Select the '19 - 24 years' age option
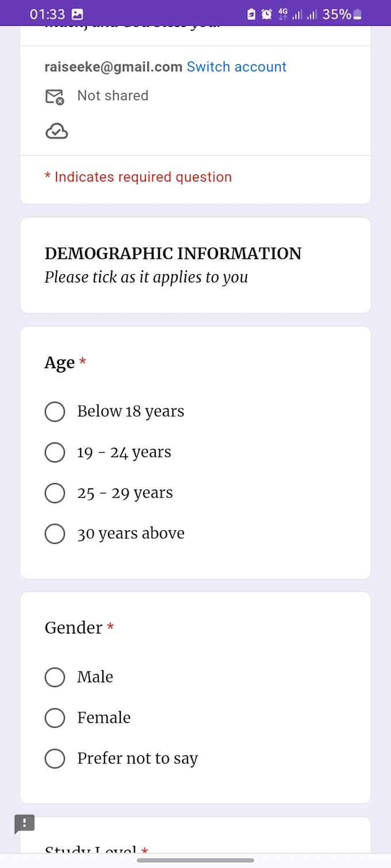The image size is (391, 868). (55, 452)
